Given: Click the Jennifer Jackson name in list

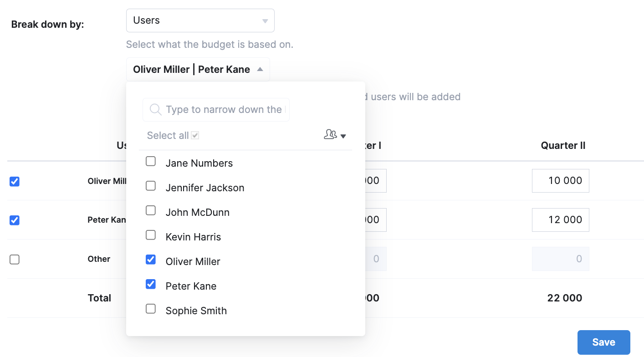Looking at the screenshot, I should [x=205, y=188].
